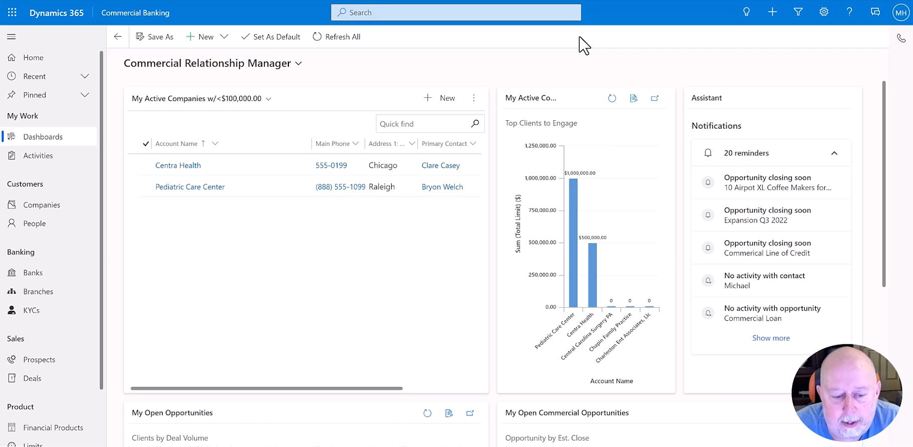913x447 pixels.
Task: Click icon next to No activity with contact
Action: pos(708,281)
